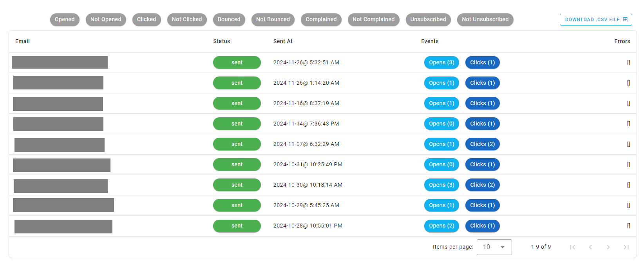The height and width of the screenshot is (264, 644).
Task: Toggle the Not Unsubscribed filter chip
Action: pyautogui.click(x=485, y=19)
